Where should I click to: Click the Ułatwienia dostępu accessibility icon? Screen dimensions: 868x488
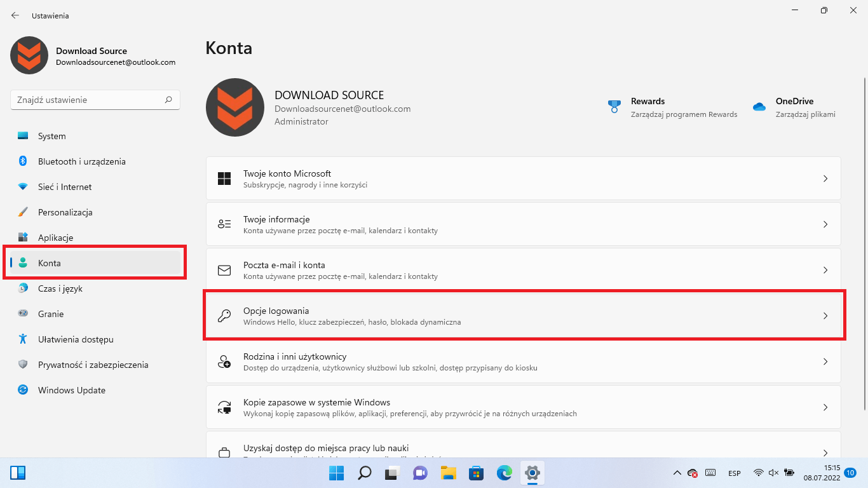tap(23, 339)
